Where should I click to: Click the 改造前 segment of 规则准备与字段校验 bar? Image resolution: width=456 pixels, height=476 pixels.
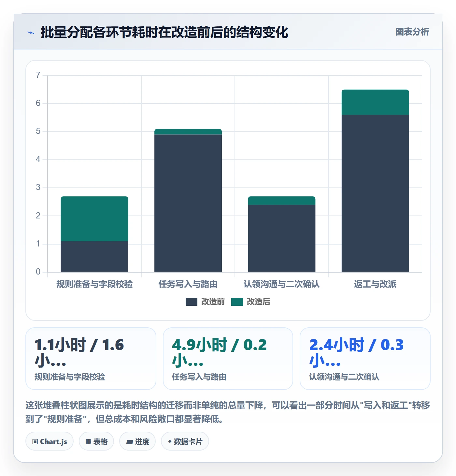(x=94, y=257)
